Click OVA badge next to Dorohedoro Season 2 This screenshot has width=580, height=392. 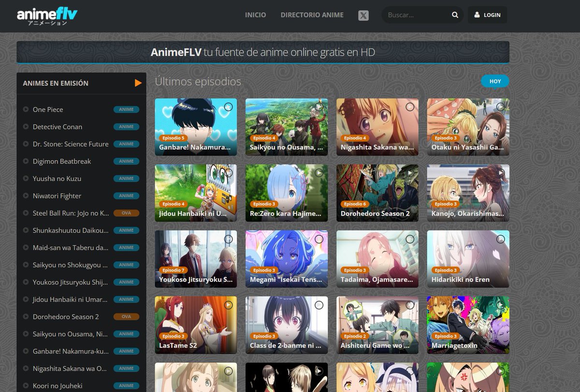pos(126,317)
